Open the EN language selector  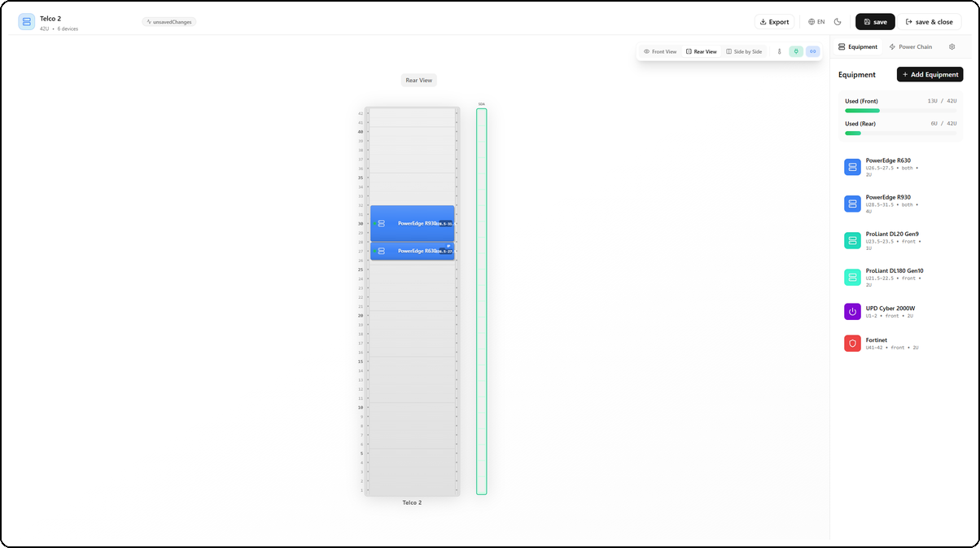click(816, 21)
